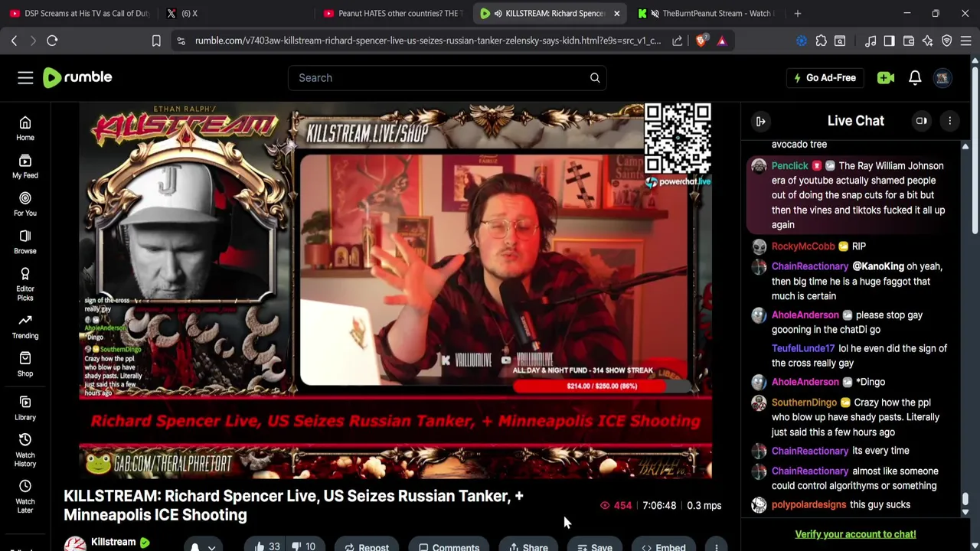Open browser extensions puzzle icon
980x551 pixels.
[x=821, y=41]
